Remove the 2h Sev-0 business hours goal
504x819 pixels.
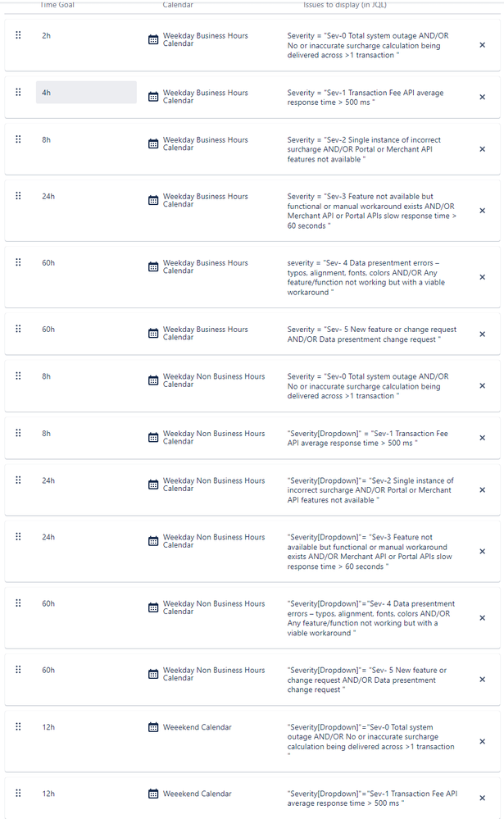482,45
